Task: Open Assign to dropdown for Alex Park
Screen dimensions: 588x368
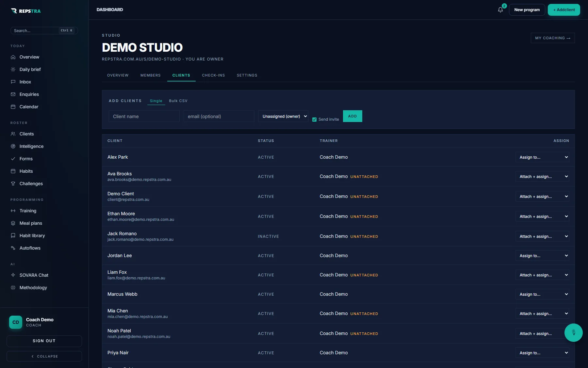Action: point(542,157)
